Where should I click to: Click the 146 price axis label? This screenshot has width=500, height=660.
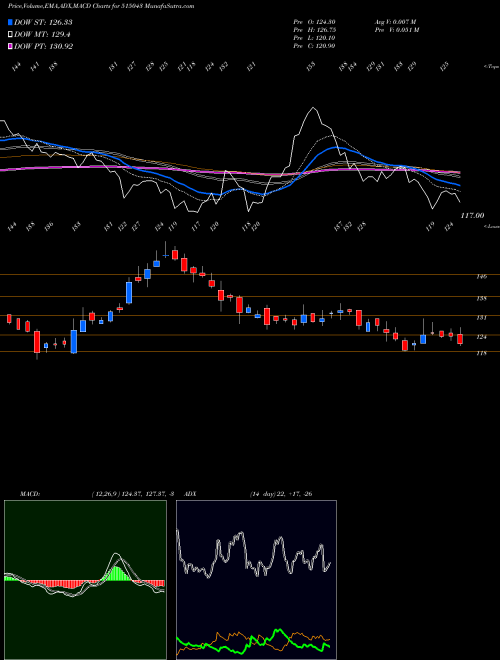[x=482, y=277]
